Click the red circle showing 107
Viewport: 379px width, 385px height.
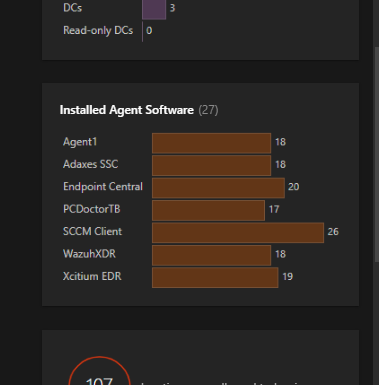[x=99, y=371]
